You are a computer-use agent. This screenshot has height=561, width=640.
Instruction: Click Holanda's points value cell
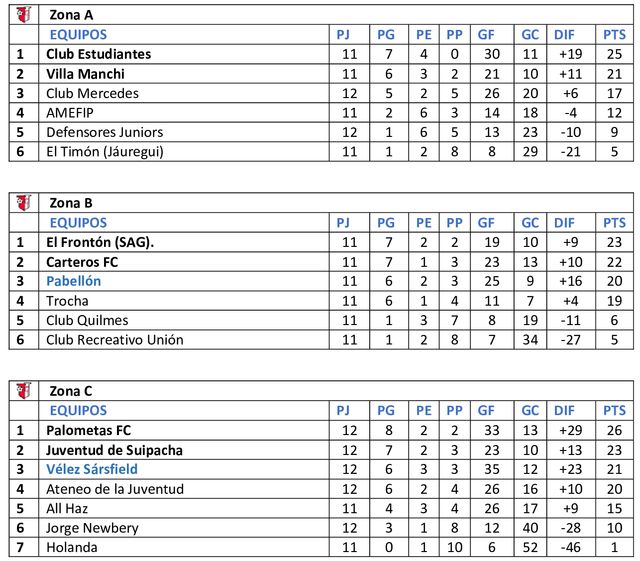point(614,547)
